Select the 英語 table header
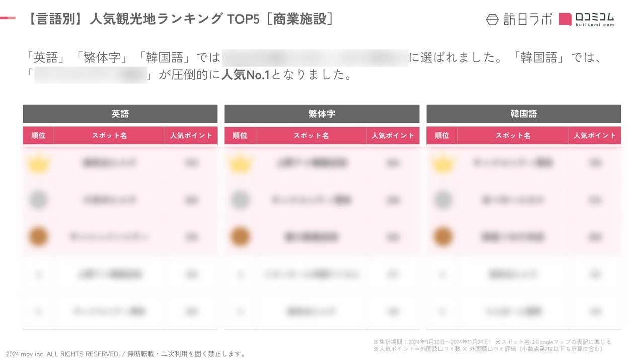 tap(120, 114)
